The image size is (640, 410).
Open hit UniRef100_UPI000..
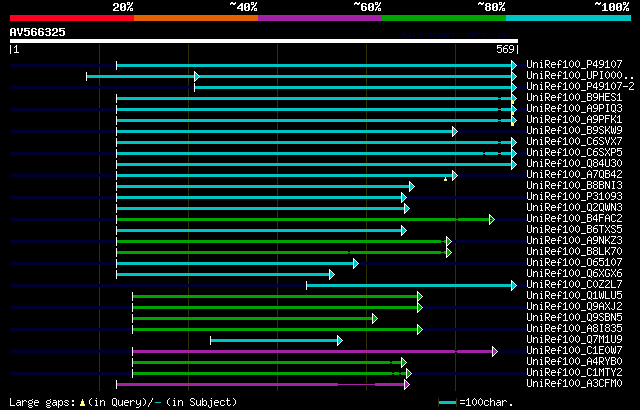tap(580, 75)
